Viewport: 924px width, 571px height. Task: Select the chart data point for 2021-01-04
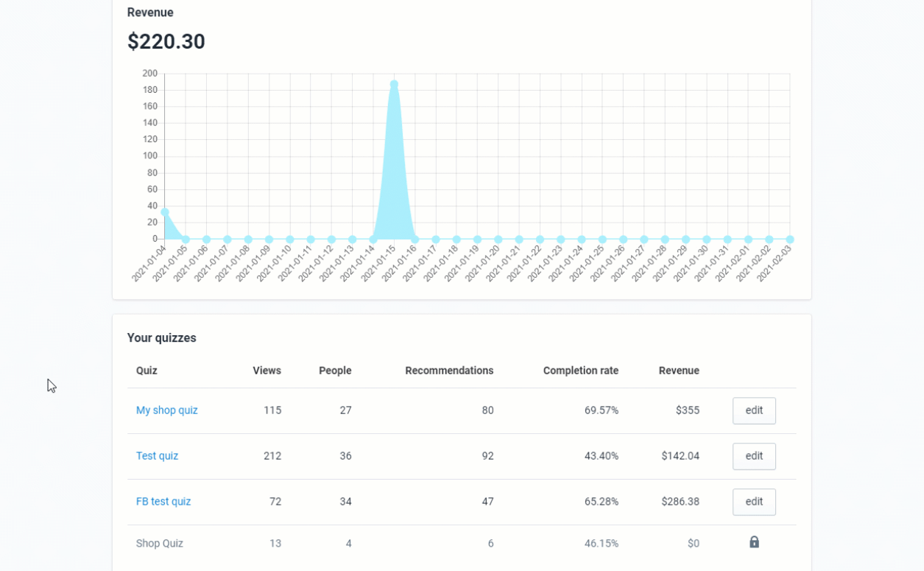point(163,211)
